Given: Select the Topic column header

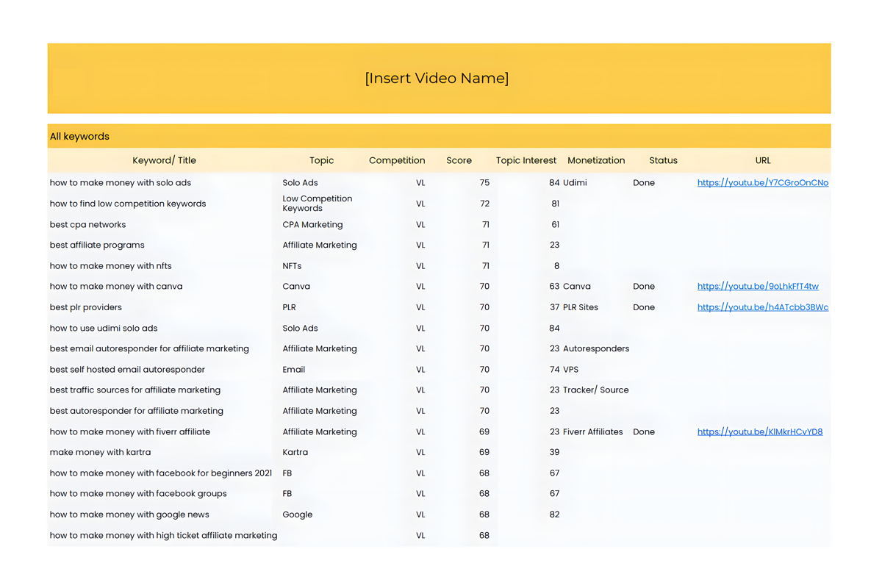Looking at the screenshot, I should tap(321, 160).
